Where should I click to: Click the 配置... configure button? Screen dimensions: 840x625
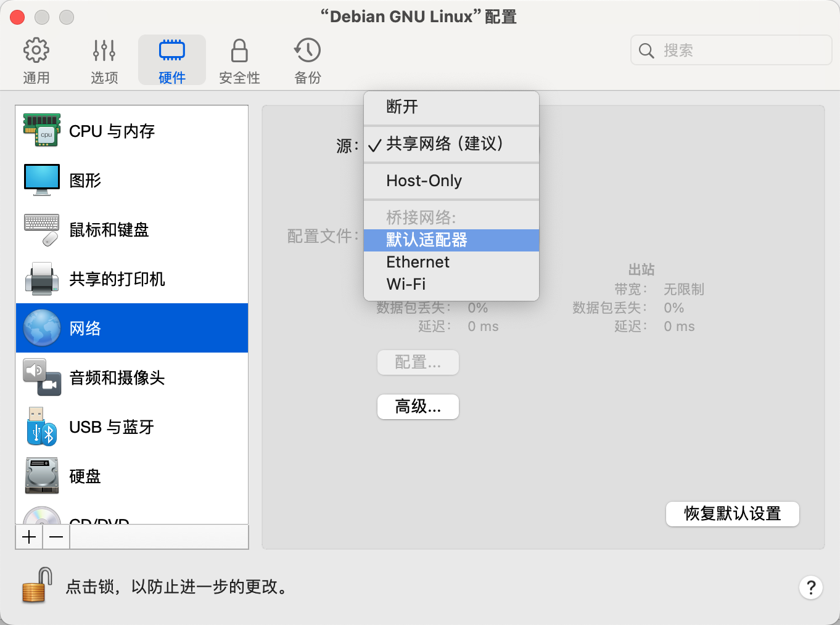click(x=418, y=362)
